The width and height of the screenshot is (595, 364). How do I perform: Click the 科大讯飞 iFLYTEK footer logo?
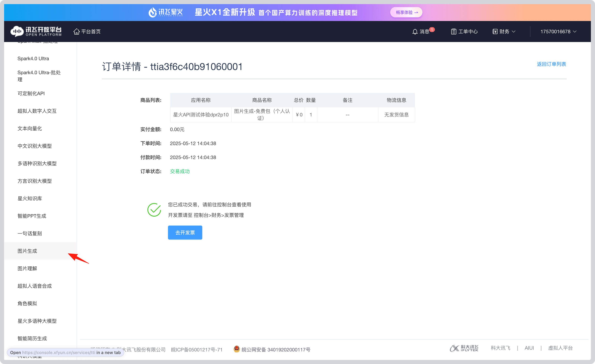(x=464, y=348)
